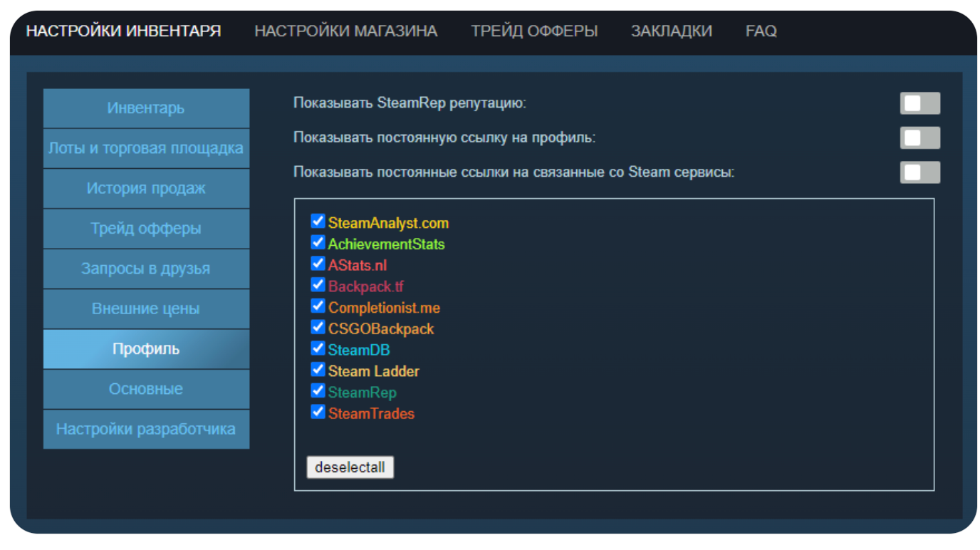Click the SteamTrades label

[x=371, y=414]
